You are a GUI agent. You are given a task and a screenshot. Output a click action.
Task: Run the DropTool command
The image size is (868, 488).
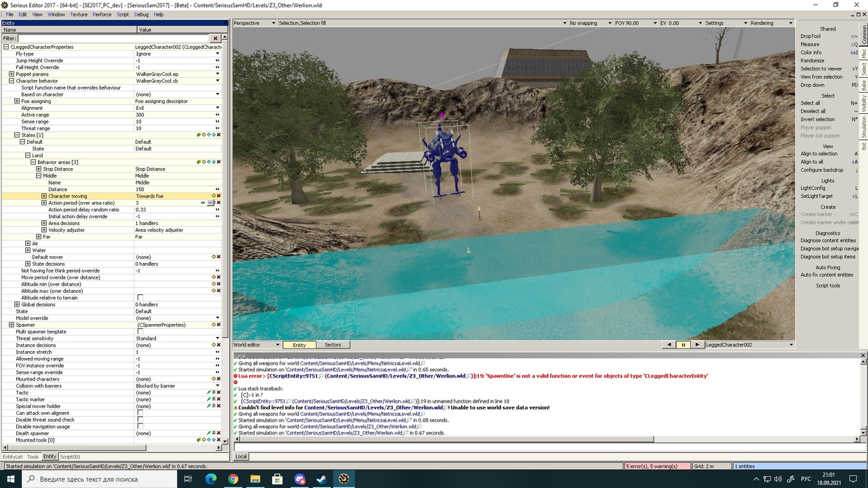coord(810,37)
